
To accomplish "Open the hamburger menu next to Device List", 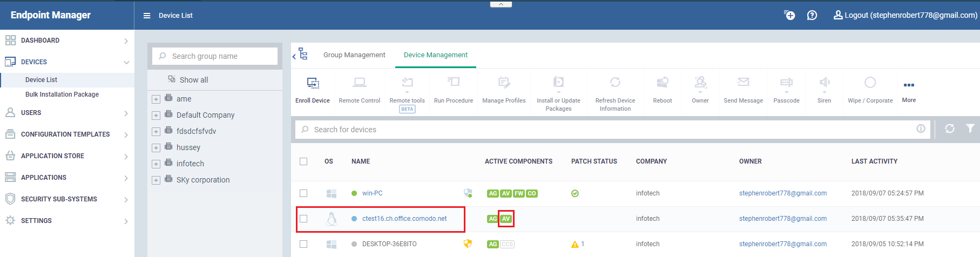I will click(x=147, y=16).
